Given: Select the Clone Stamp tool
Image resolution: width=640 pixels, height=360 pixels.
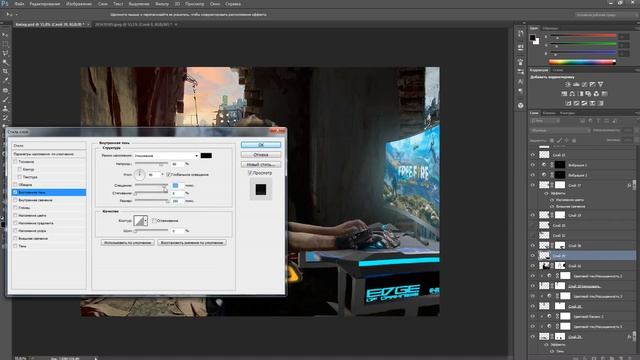Looking at the screenshot, I should [5, 109].
